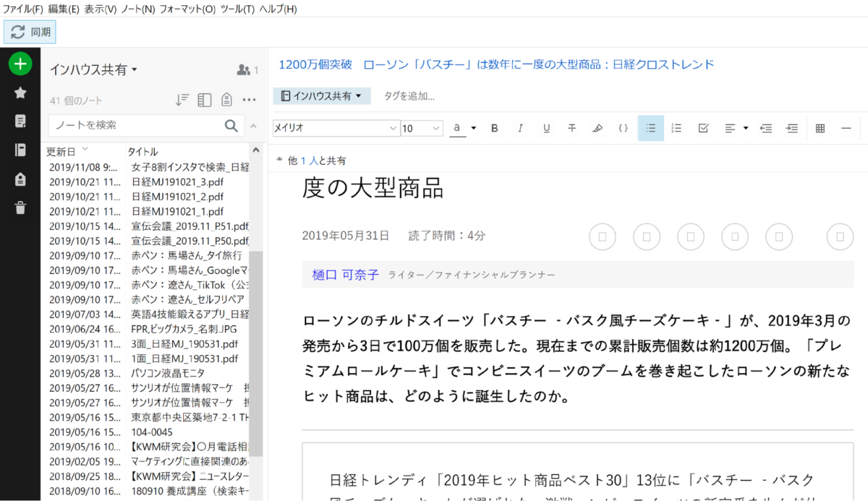Toggle italic formatting
Image resolution: width=868 pixels, height=501 pixels.
coord(520,128)
